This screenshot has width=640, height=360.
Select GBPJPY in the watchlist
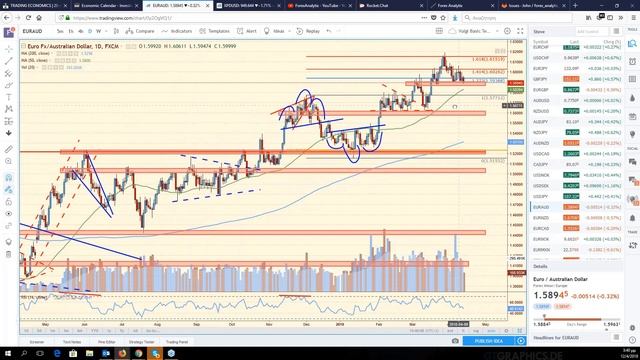[x=576, y=79]
